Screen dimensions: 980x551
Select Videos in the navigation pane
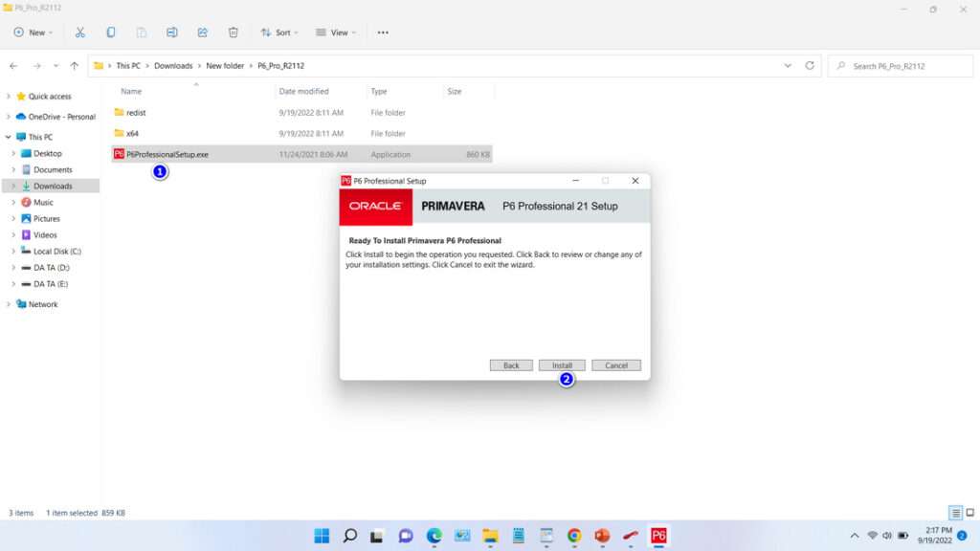45,235
